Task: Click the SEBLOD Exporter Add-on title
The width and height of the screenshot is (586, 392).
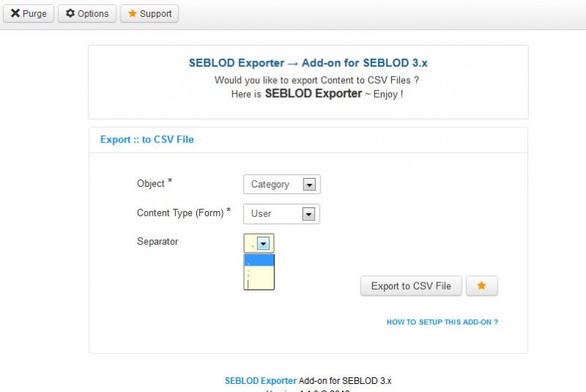Action: 308,63
